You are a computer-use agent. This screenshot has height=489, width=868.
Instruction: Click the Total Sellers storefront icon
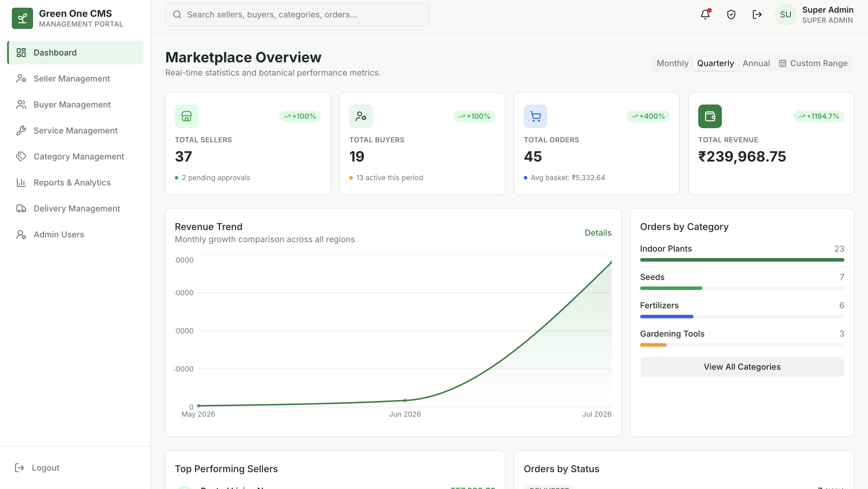(186, 116)
